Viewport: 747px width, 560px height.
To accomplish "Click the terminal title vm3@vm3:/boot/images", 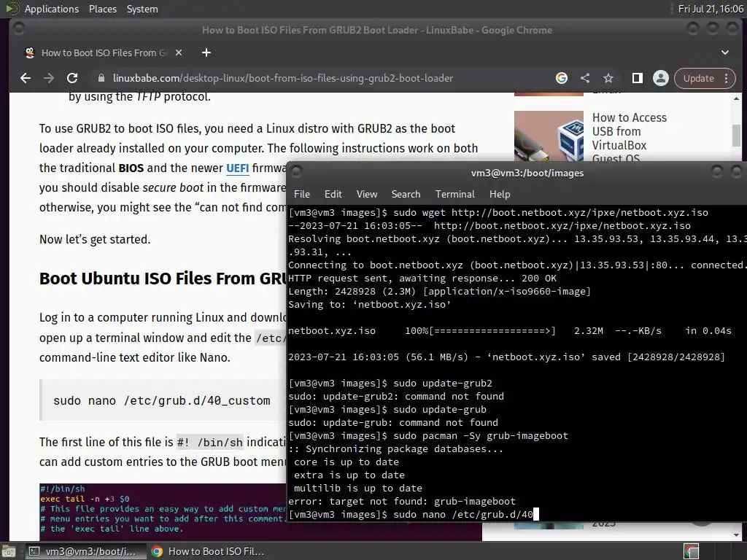I will click(x=527, y=173).
